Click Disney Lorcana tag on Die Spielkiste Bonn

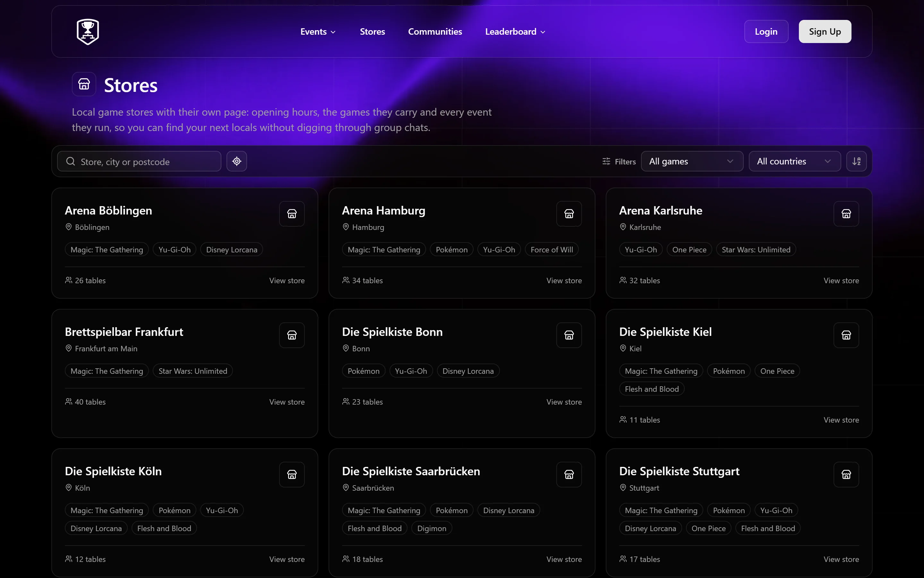(468, 371)
